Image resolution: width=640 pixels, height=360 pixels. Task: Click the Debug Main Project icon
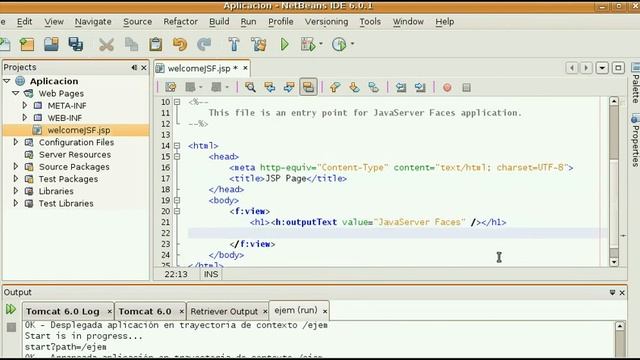(308, 44)
